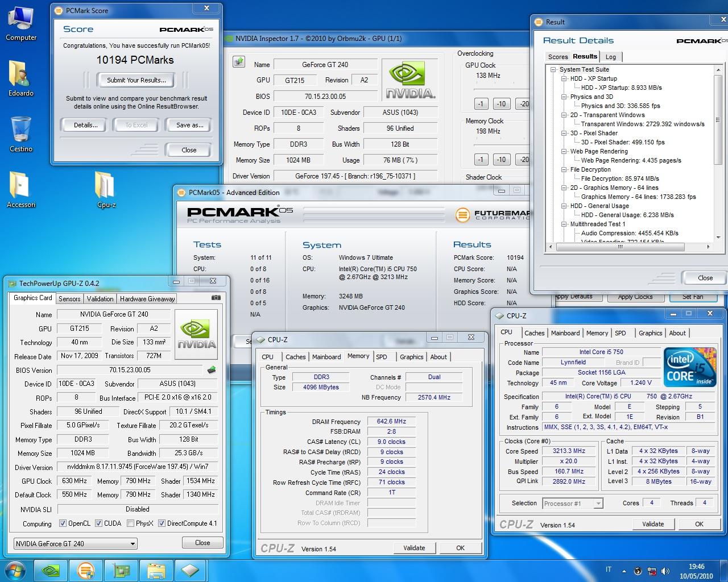Open the Mainboard tab in right CPU-Z window
The width and height of the screenshot is (728, 582).
pyautogui.click(x=565, y=333)
